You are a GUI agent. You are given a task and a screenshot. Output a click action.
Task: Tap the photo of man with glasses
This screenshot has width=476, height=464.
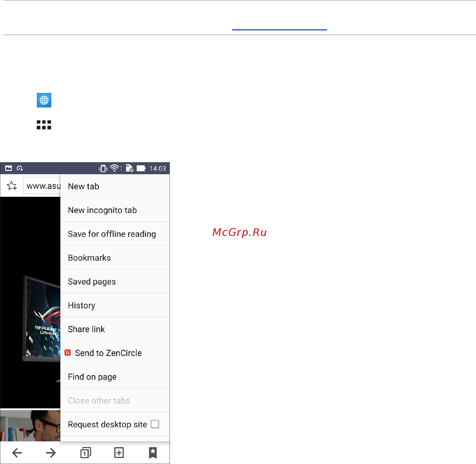[30, 425]
